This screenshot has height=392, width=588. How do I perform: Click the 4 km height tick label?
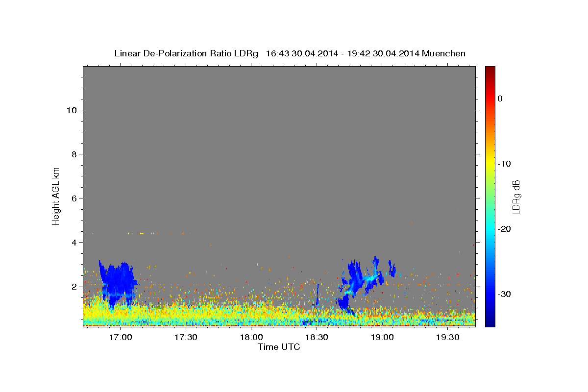point(73,242)
